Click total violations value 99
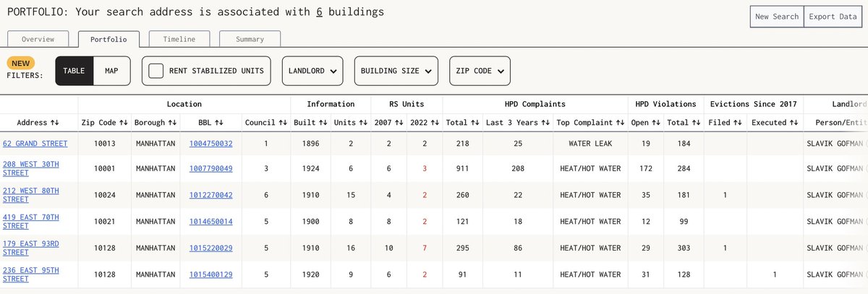The height and width of the screenshot is (294, 868). click(x=682, y=222)
